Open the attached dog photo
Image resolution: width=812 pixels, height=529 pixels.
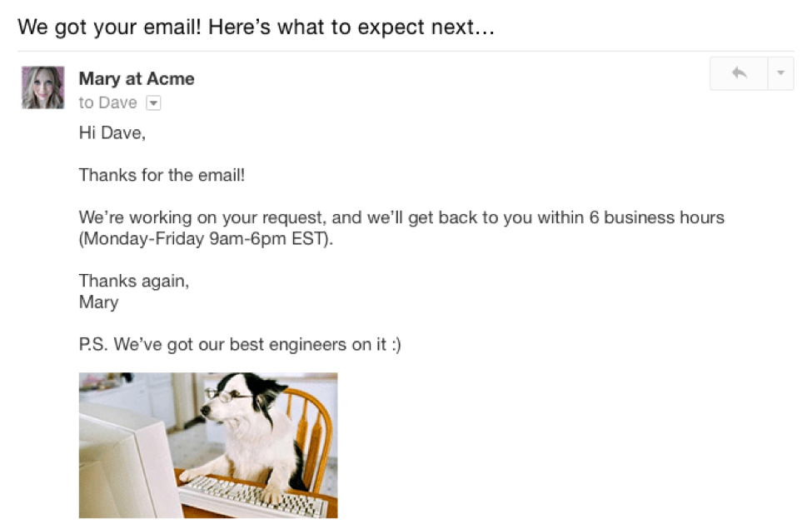point(208,445)
